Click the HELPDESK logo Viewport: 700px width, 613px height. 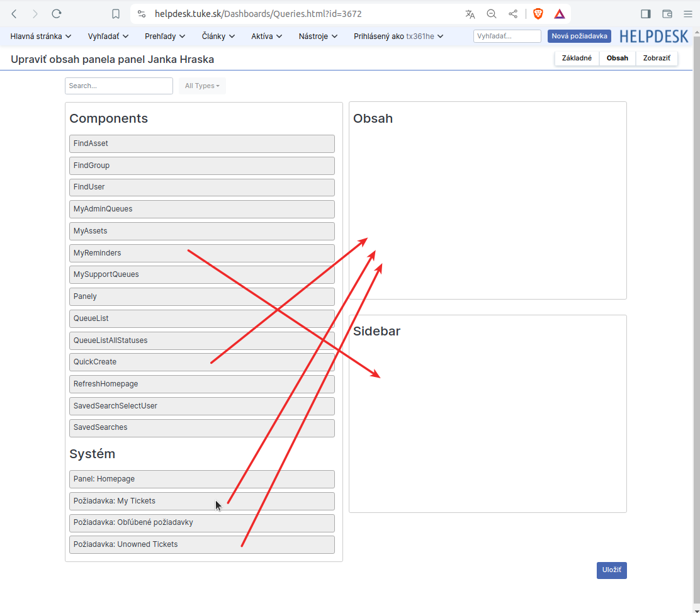click(x=653, y=36)
